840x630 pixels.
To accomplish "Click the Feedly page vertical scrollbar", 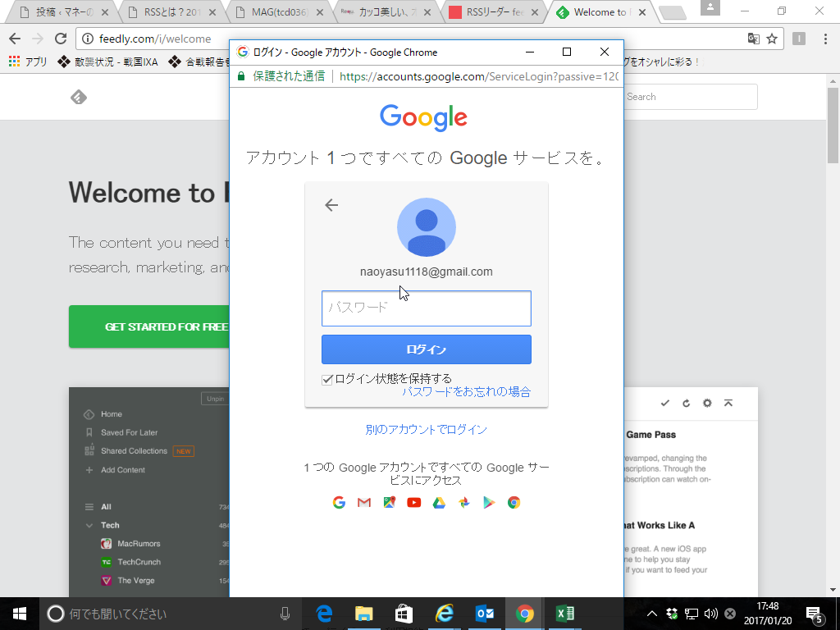I will tap(833, 126).
